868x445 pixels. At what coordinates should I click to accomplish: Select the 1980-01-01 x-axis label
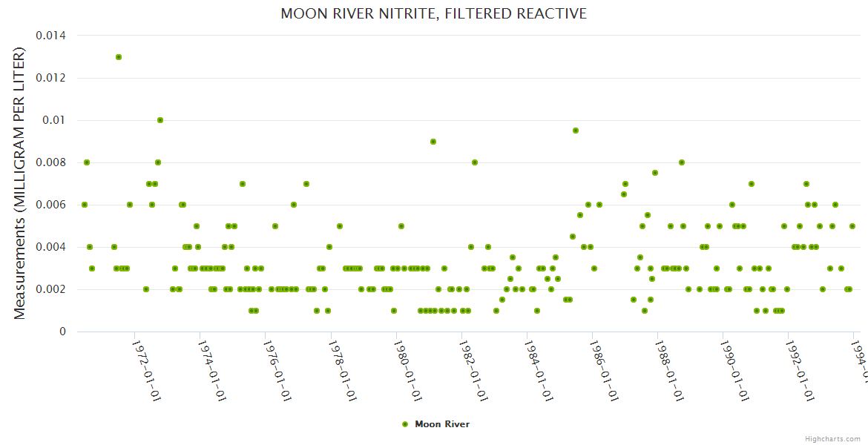409,360
